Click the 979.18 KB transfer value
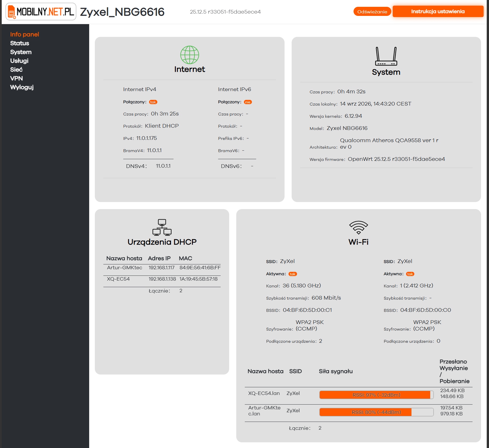 tap(452, 414)
